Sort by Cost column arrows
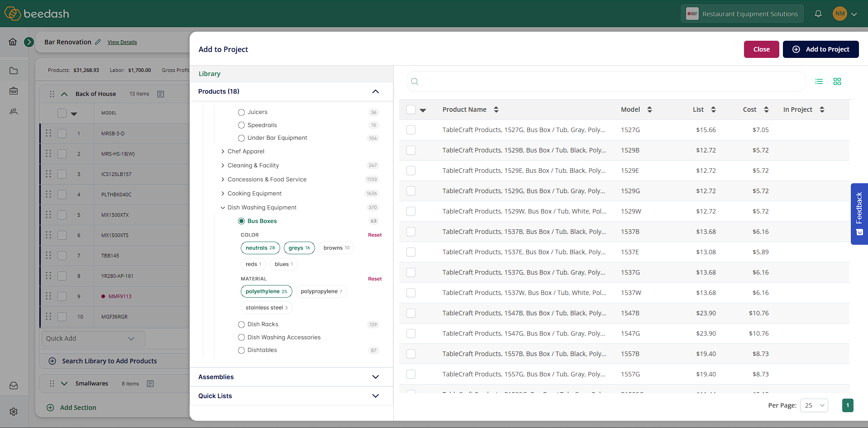The height and width of the screenshot is (428, 868). (x=766, y=109)
